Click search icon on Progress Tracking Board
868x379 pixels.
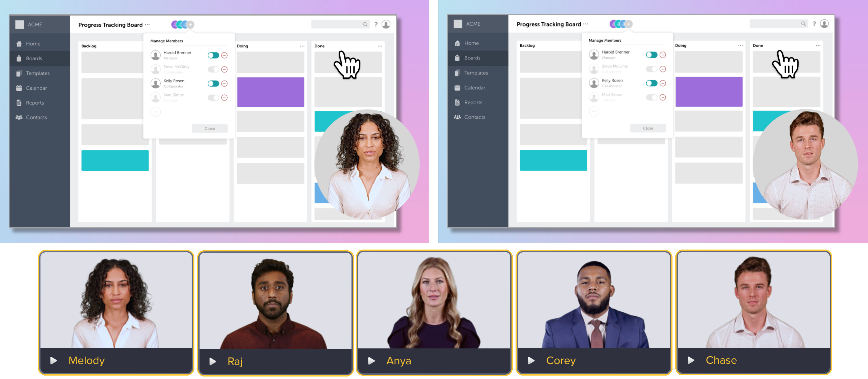(366, 24)
